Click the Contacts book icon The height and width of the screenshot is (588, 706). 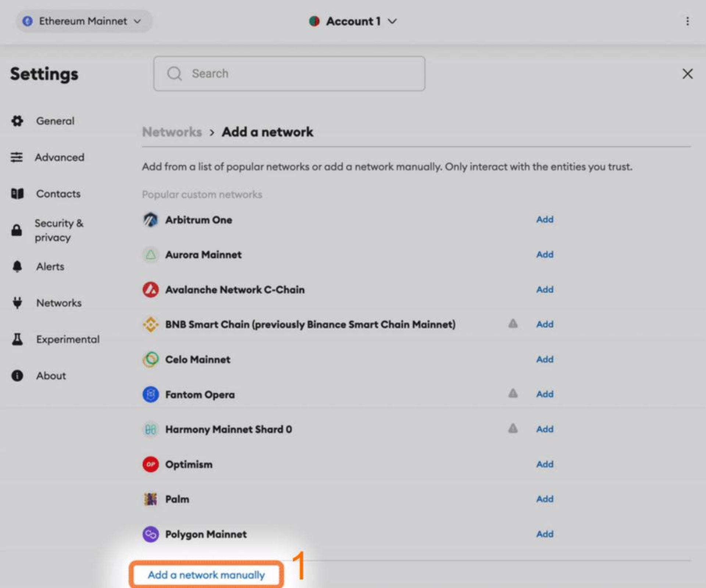17,194
